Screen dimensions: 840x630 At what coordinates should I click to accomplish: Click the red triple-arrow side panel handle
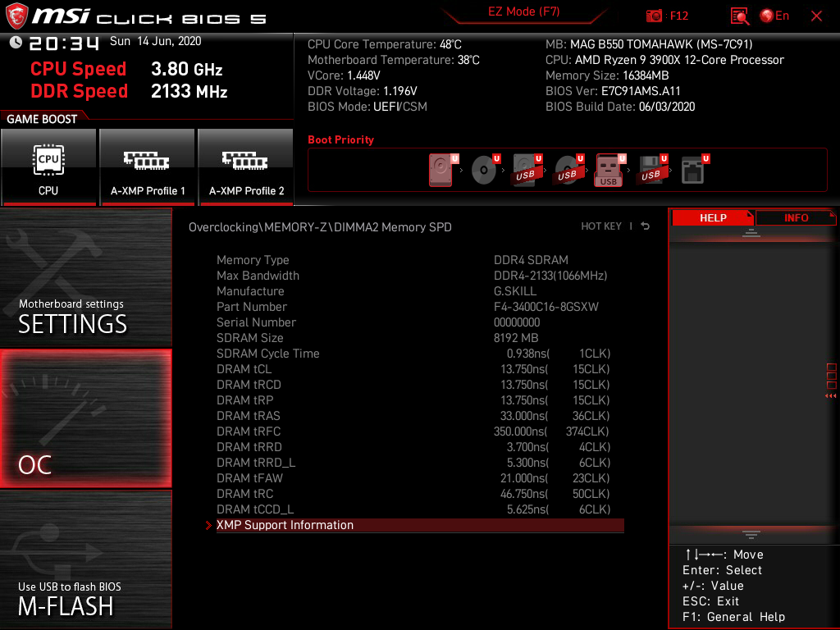[830, 396]
